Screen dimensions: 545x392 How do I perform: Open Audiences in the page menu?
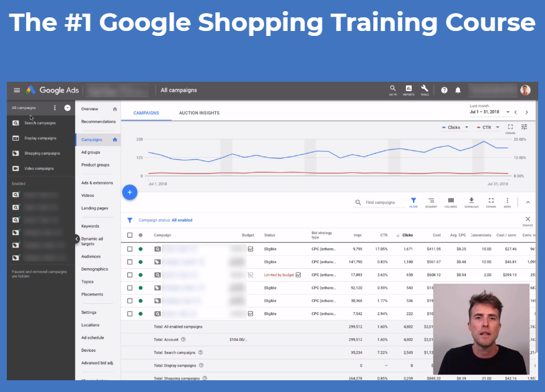point(91,256)
